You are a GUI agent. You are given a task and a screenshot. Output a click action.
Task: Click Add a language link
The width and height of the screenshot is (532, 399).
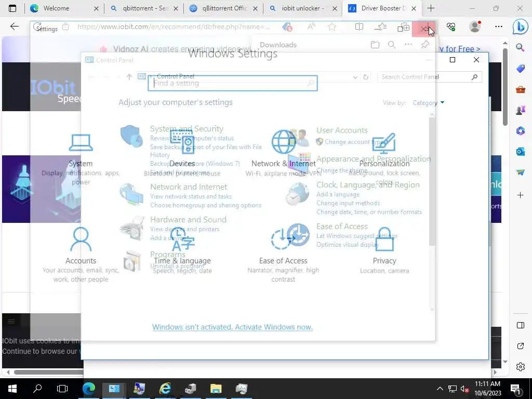click(x=338, y=194)
